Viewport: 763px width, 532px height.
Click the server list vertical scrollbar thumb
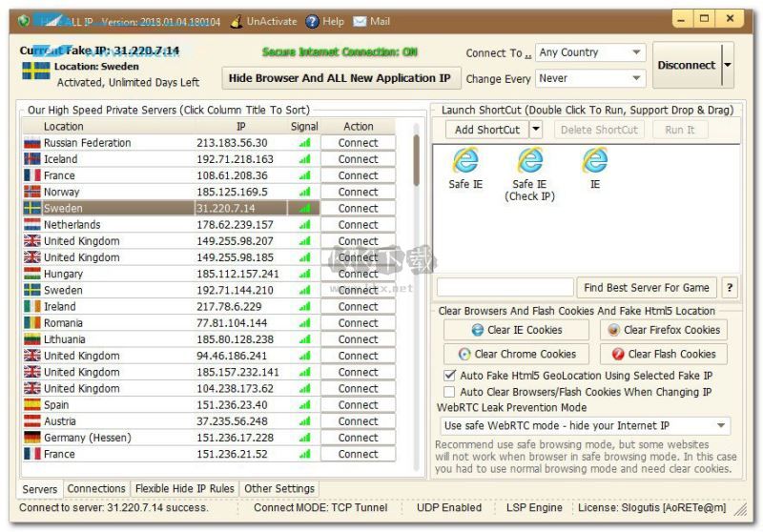tap(416, 160)
